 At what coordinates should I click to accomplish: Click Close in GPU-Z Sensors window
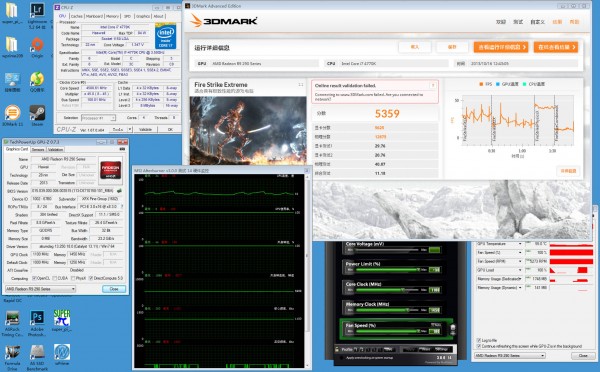583,356
